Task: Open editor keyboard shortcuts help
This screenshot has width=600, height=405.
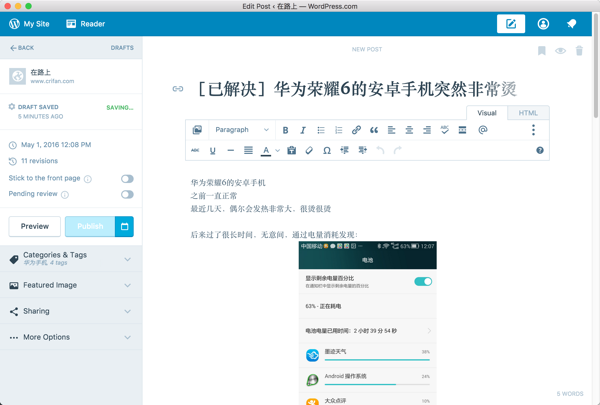Action: [x=540, y=150]
